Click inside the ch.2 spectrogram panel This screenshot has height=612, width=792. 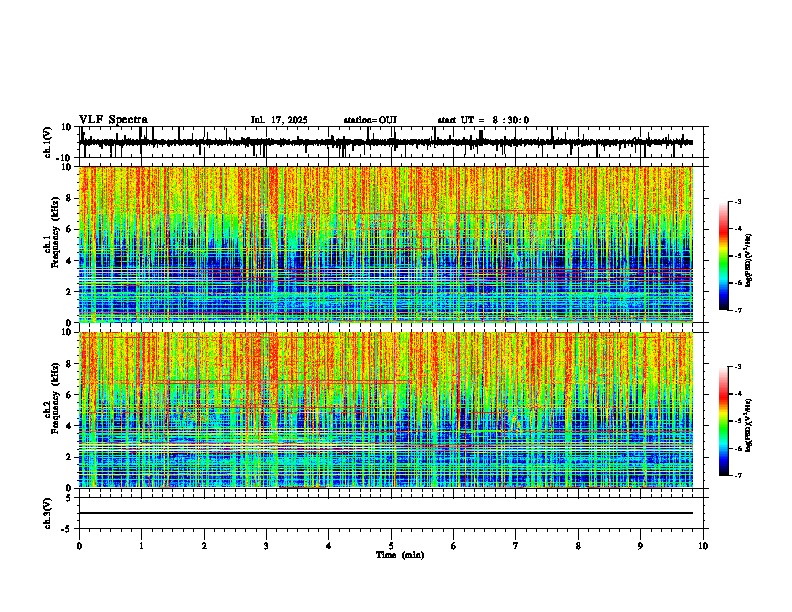(386, 410)
